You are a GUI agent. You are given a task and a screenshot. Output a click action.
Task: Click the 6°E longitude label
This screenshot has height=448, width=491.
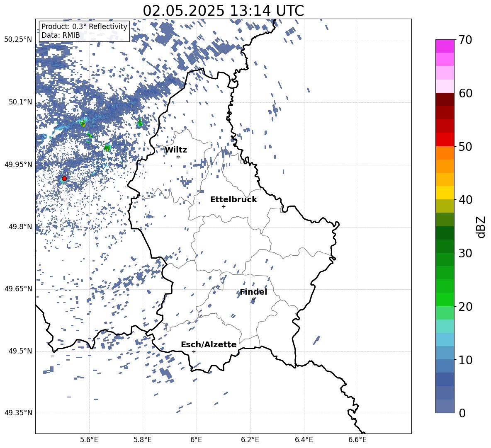196,440
